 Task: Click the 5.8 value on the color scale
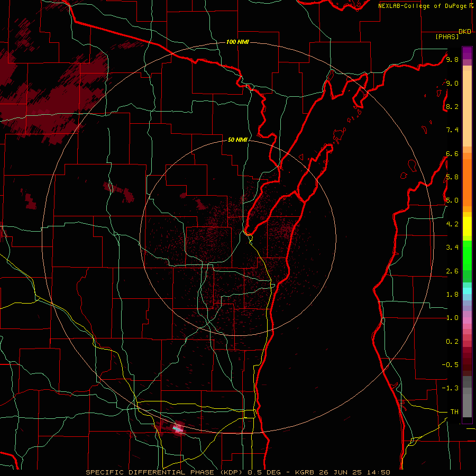tap(452, 177)
